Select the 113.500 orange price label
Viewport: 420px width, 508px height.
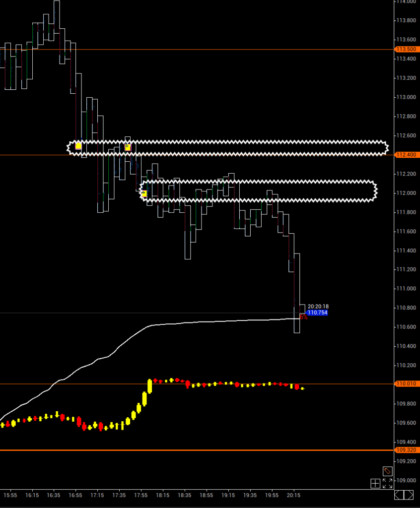405,49
